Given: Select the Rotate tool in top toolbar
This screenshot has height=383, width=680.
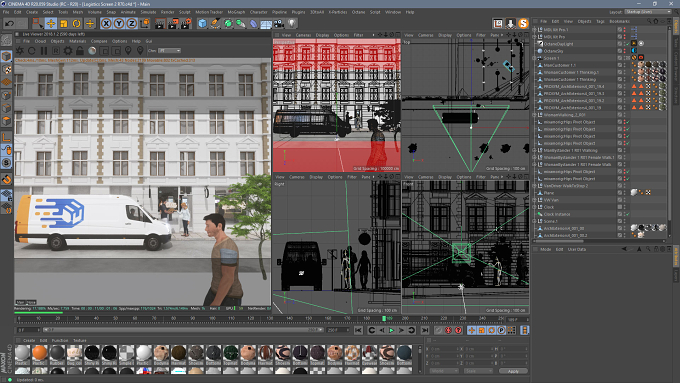Looking at the screenshot, I should click(x=77, y=23).
